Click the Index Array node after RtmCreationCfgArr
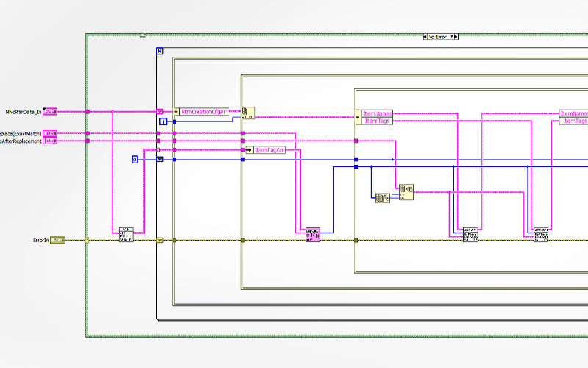The width and height of the screenshot is (588, 368). pos(248,113)
